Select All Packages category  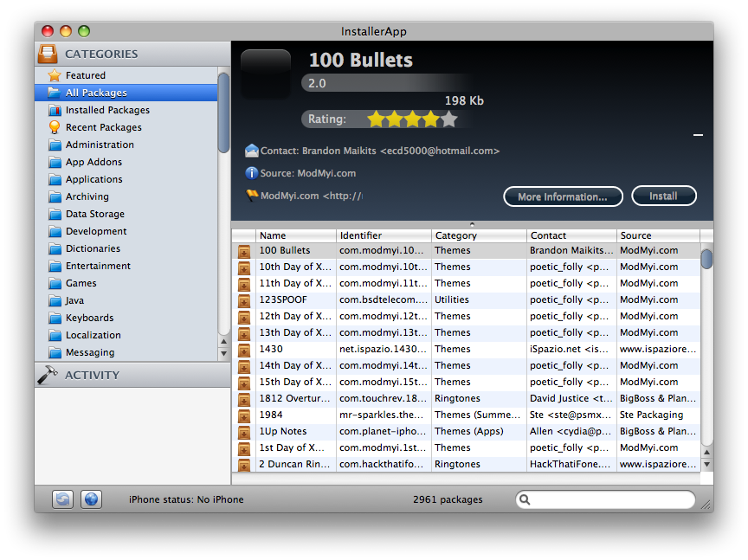tap(126, 93)
